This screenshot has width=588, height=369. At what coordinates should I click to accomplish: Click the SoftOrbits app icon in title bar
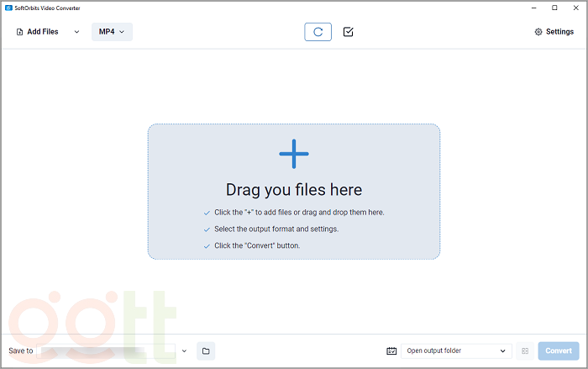point(8,8)
